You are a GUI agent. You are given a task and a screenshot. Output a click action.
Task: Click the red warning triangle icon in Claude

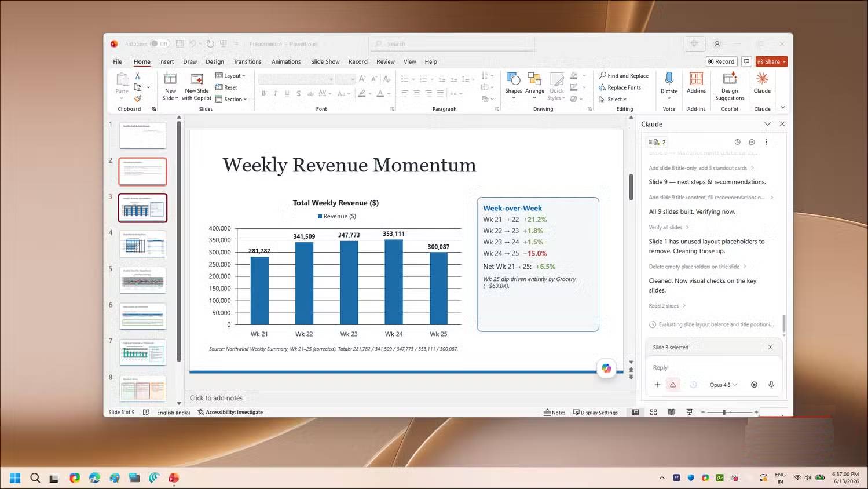(x=673, y=385)
